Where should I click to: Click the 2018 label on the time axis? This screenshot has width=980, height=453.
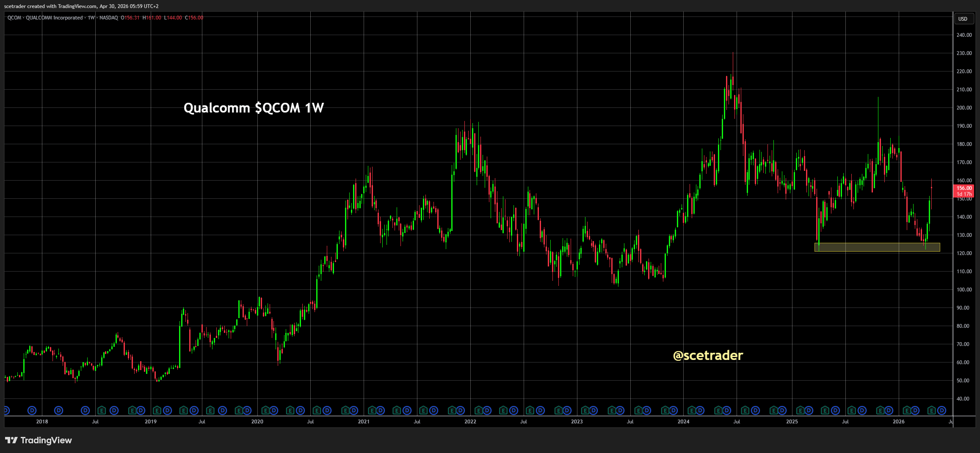[x=42, y=422]
